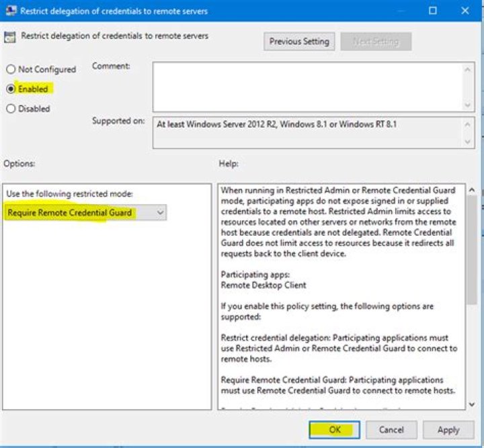Click the Help pane scrollbar thumb
The width and height of the screenshot is (484, 448).
tap(472, 250)
